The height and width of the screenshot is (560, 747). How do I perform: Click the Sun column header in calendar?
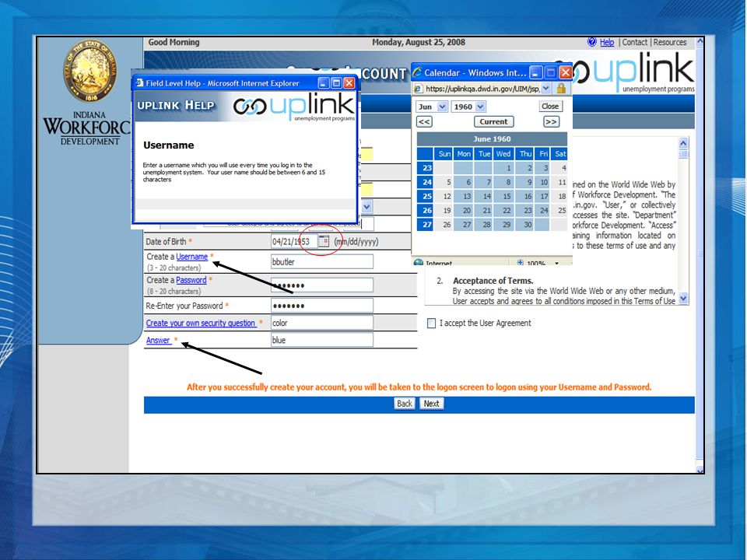click(444, 154)
